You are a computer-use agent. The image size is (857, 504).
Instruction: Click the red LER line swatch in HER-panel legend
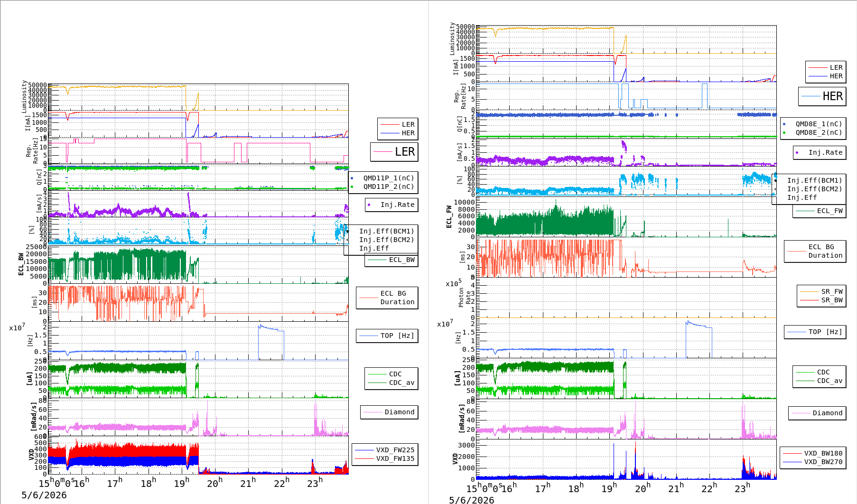818,68
